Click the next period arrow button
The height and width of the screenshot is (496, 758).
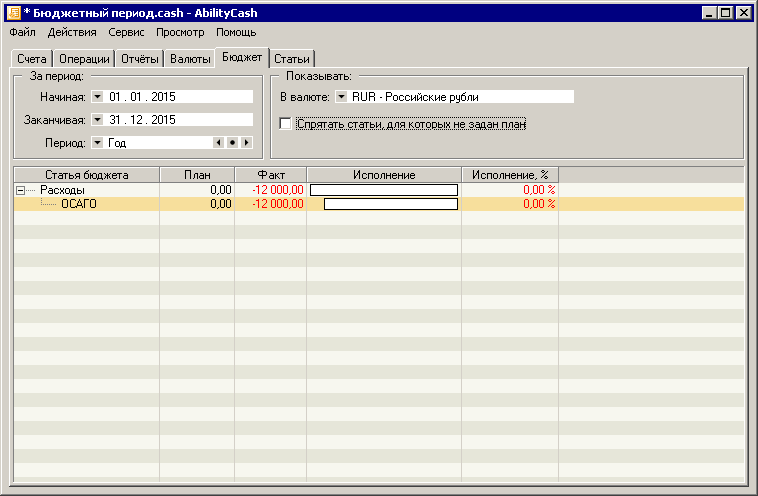coord(246,143)
